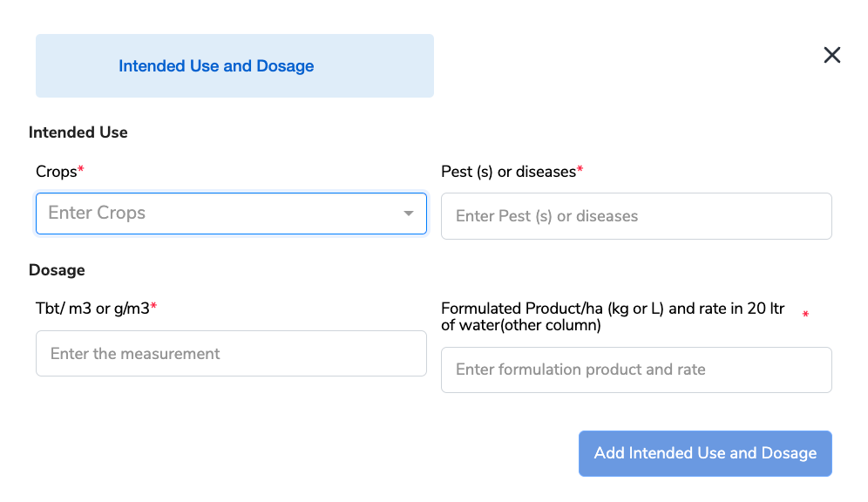Click the Enter the measurement field
Image resolution: width=868 pixels, height=502 pixels.
coord(231,354)
